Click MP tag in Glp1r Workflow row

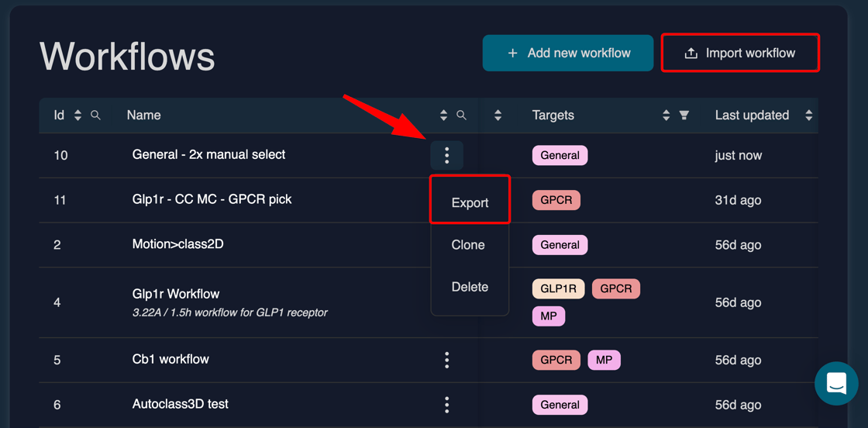pyautogui.click(x=549, y=316)
